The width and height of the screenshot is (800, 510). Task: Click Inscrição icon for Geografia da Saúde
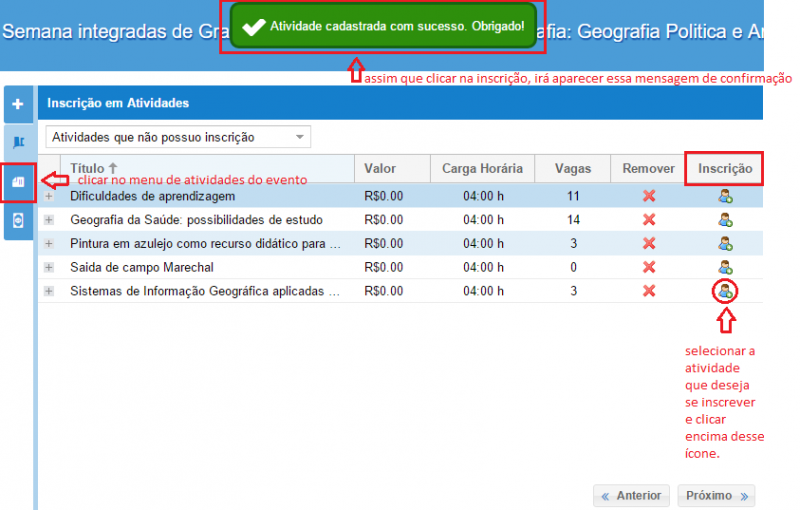tap(726, 220)
